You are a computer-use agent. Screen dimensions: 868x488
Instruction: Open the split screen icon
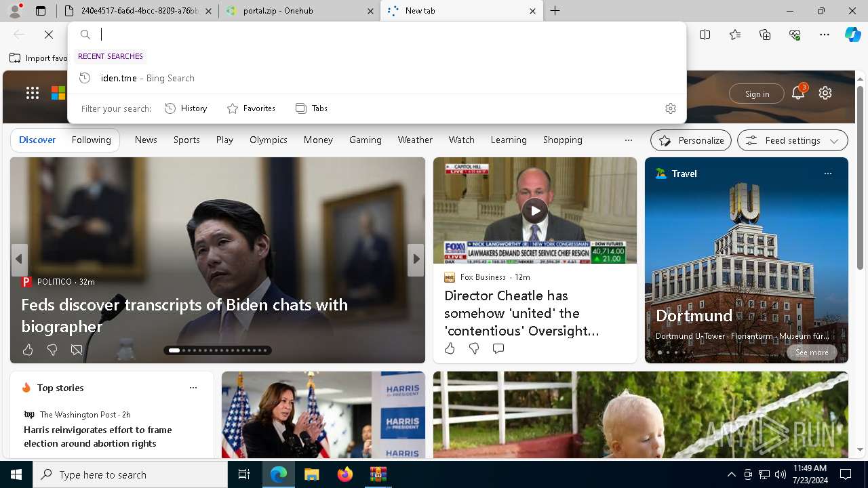coord(705,35)
